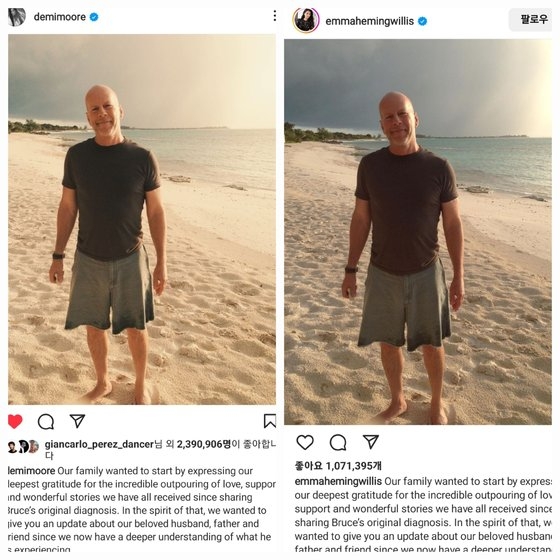560x560 pixels.
Task: Click the 팔로우 follow button
Action: [x=532, y=19]
